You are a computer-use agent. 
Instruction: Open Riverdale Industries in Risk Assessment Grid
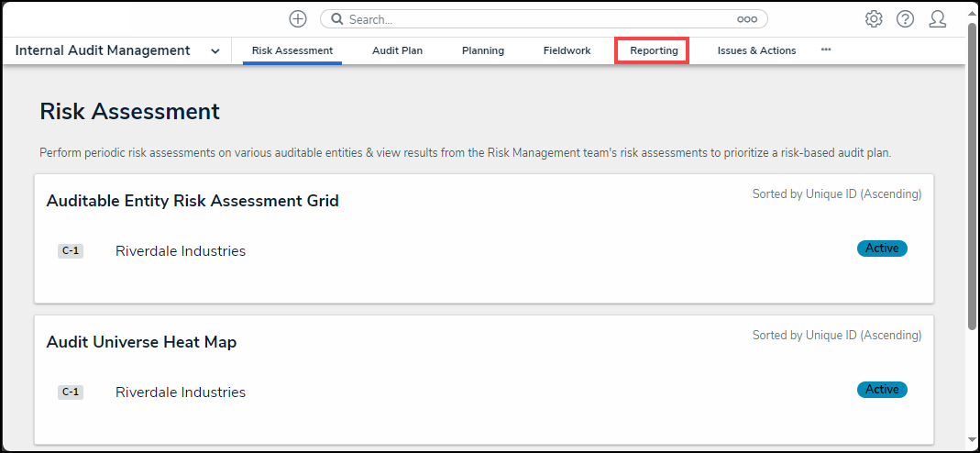[x=181, y=251]
